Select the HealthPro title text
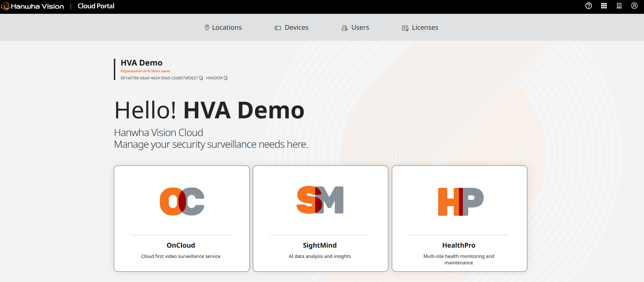The image size is (644, 282). tap(459, 245)
